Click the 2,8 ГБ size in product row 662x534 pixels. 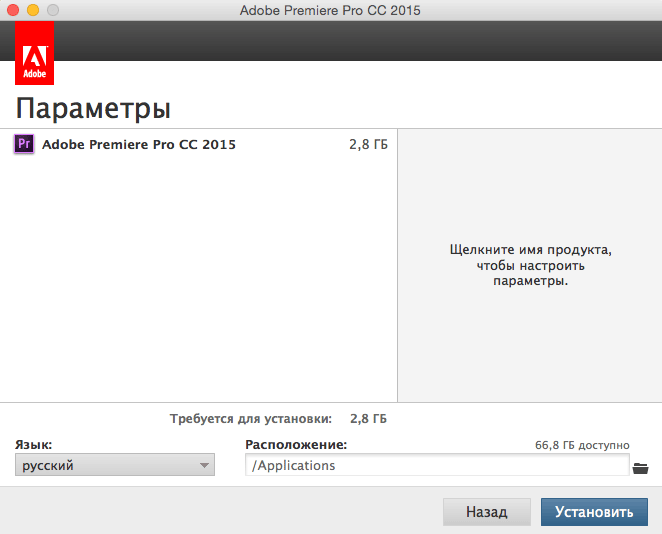point(368,144)
